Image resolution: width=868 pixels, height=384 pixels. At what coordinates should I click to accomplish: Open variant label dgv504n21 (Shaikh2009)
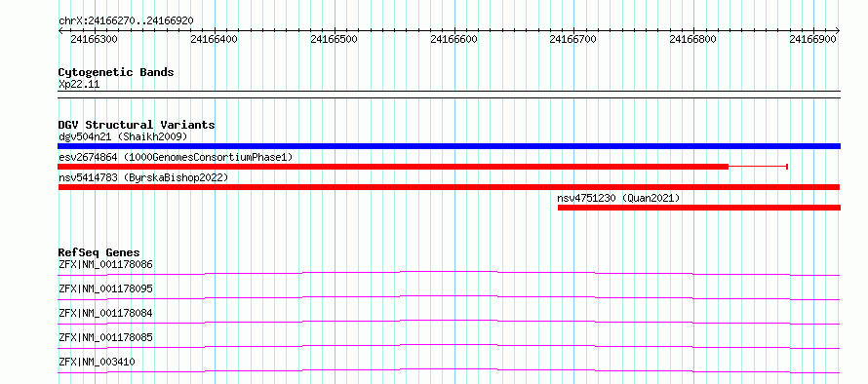(123, 136)
